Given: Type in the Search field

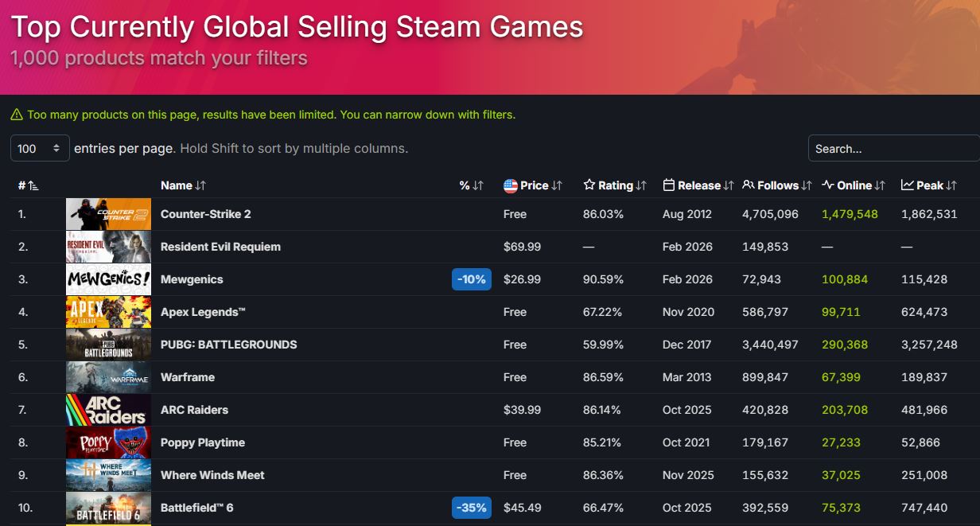Looking at the screenshot, I should tap(893, 149).
